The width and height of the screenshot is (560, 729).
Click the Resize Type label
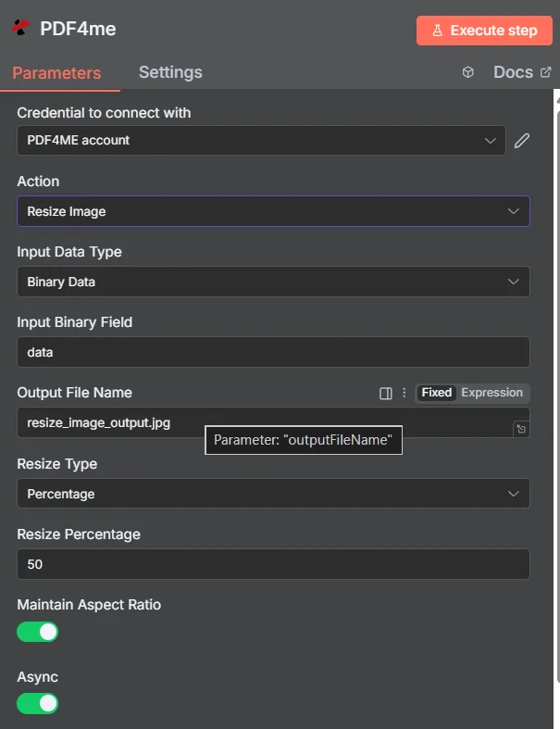[x=57, y=464]
